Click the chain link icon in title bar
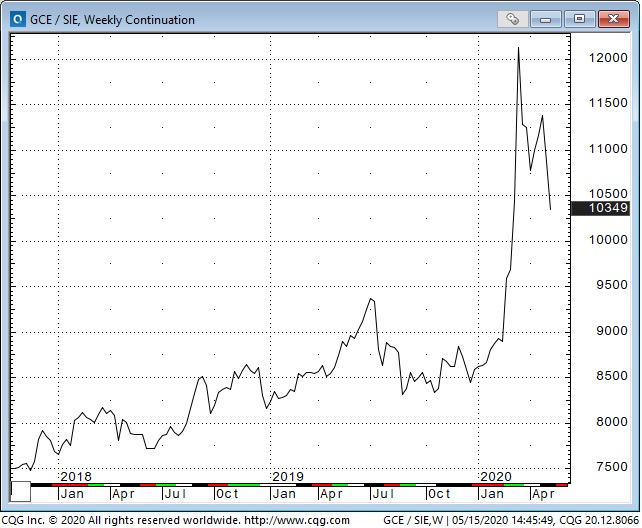The image size is (642, 528). click(512, 18)
